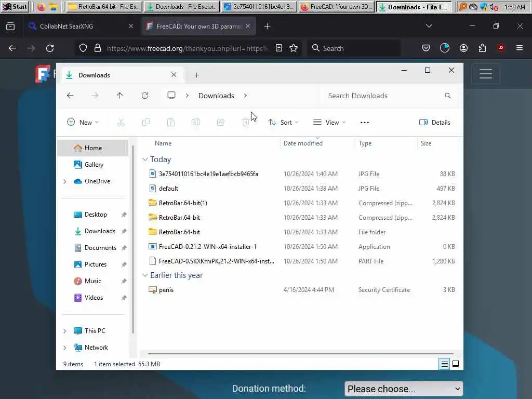The width and height of the screenshot is (532, 399).
Task: Open the New item dropdown
Action: pyautogui.click(x=83, y=123)
